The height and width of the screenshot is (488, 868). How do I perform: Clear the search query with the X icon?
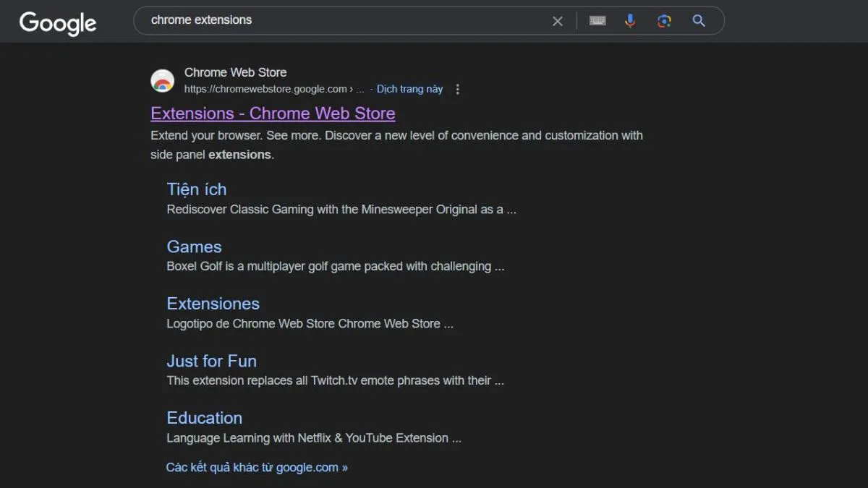pos(557,20)
